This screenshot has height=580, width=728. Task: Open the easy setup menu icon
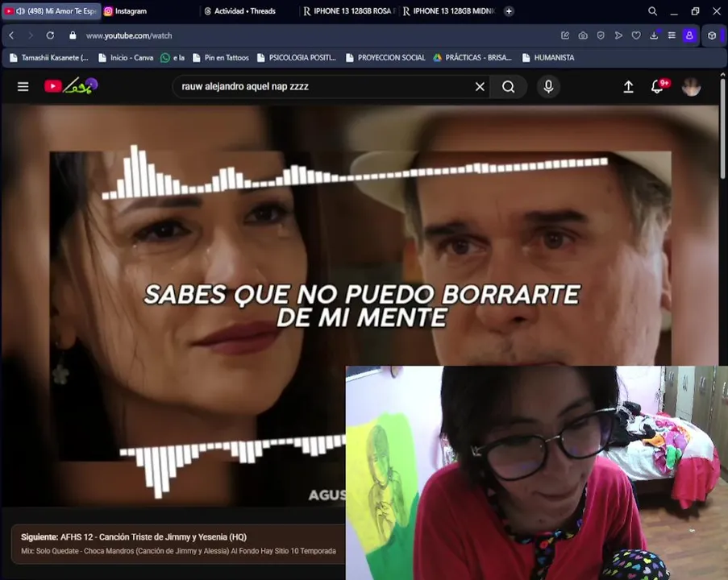click(x=672, y=35)
